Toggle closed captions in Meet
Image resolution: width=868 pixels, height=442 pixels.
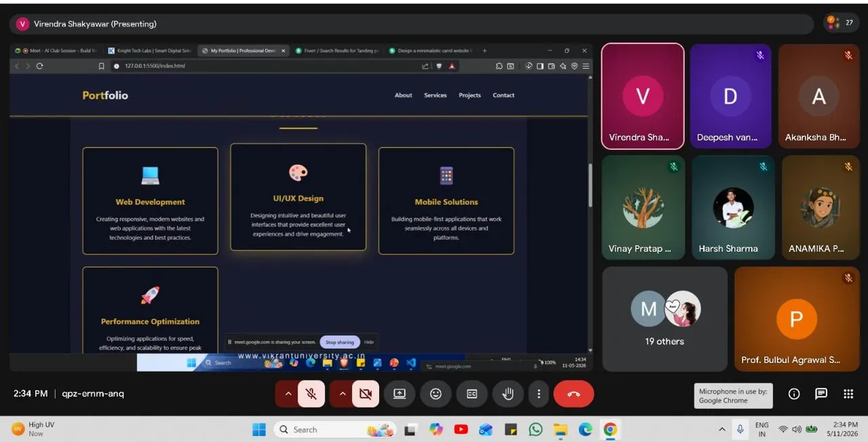coord(472,394)
